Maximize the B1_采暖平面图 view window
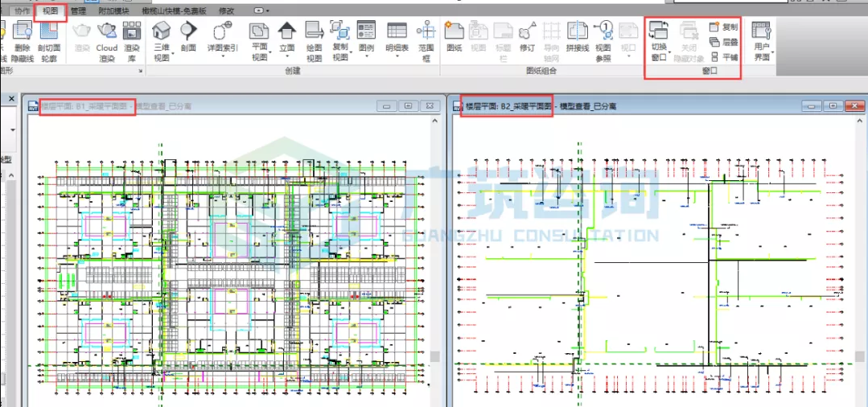The height and width of the screenshot is (407, 868). tap(408, 106)
